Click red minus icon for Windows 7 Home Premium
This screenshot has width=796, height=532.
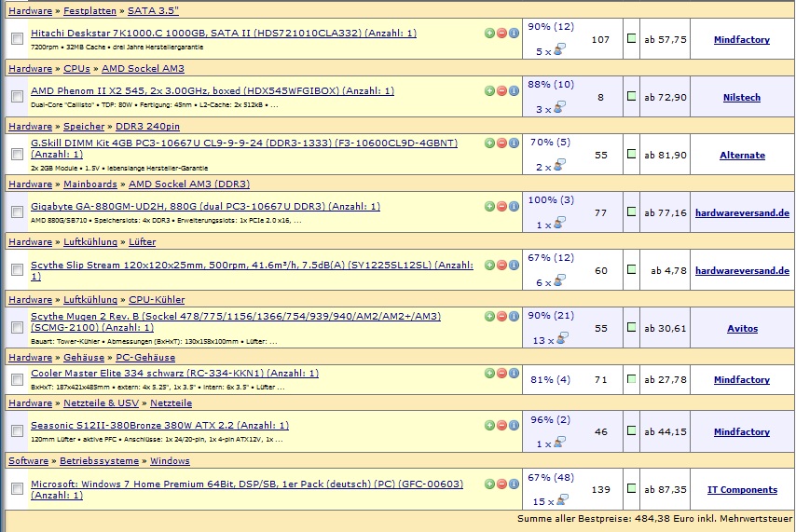tap(501, 484)
